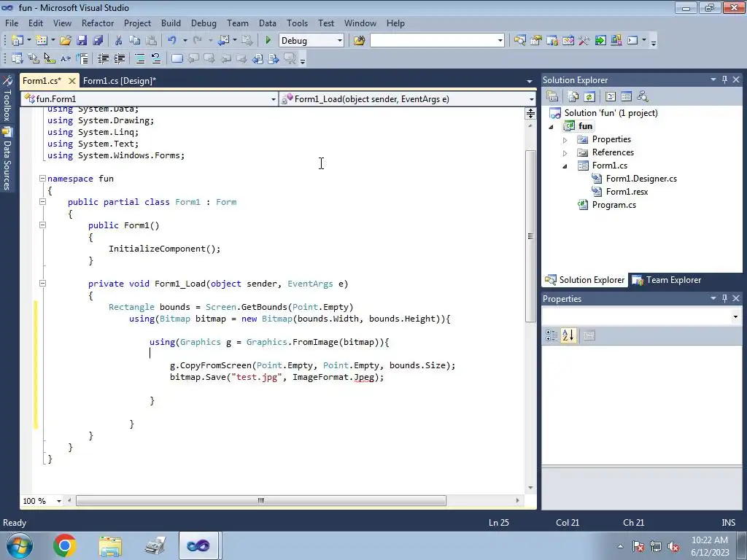Click the Open File folder icon
Image resolution: width=747 pixels, height=560 pixels.
[65, 41]
